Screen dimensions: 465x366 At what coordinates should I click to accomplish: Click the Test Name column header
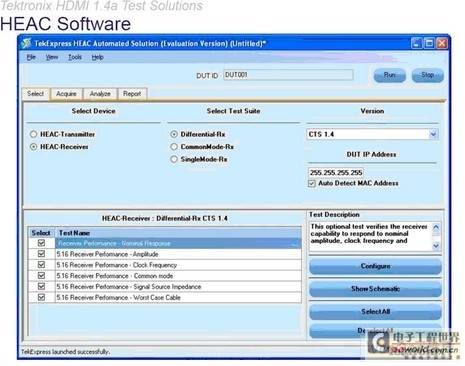178,233
